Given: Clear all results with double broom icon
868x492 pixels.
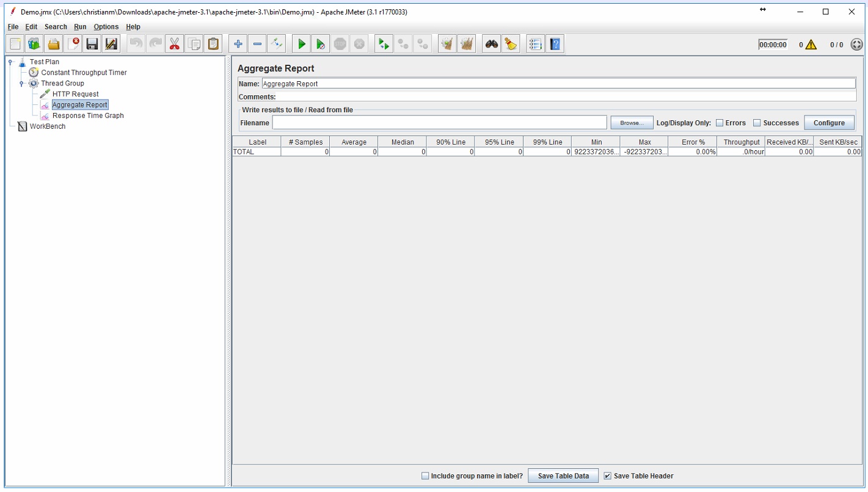Looking at the screenshot, I should tap(467, 44).
